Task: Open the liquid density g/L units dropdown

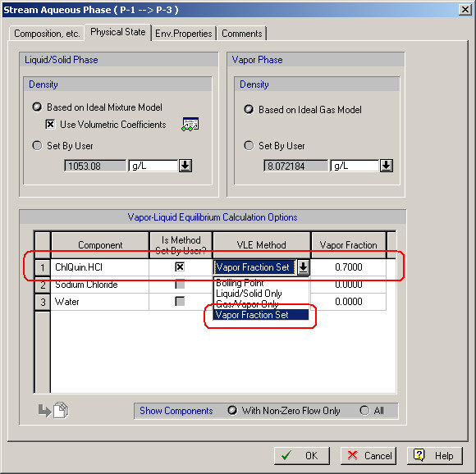Action: coord(185,166)
